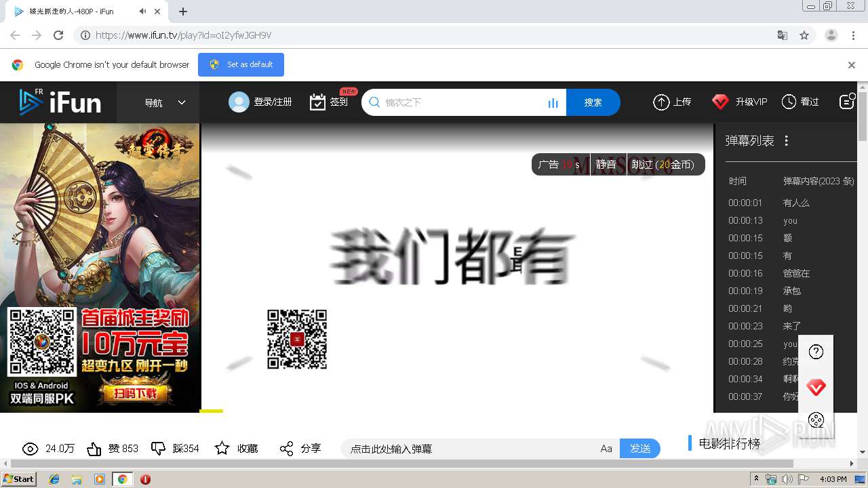Click the 上传 upload icon
Screen dimensions: 868x488
[x=661, y=102]
